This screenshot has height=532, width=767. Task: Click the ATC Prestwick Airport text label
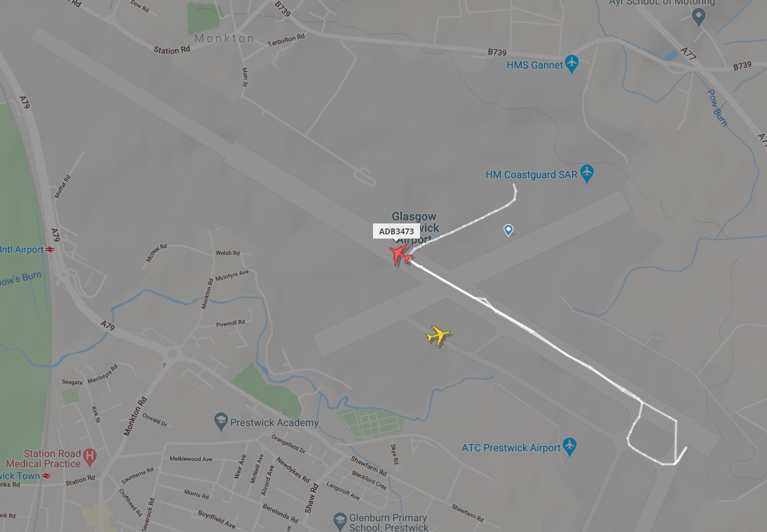[x=511, y=448]
